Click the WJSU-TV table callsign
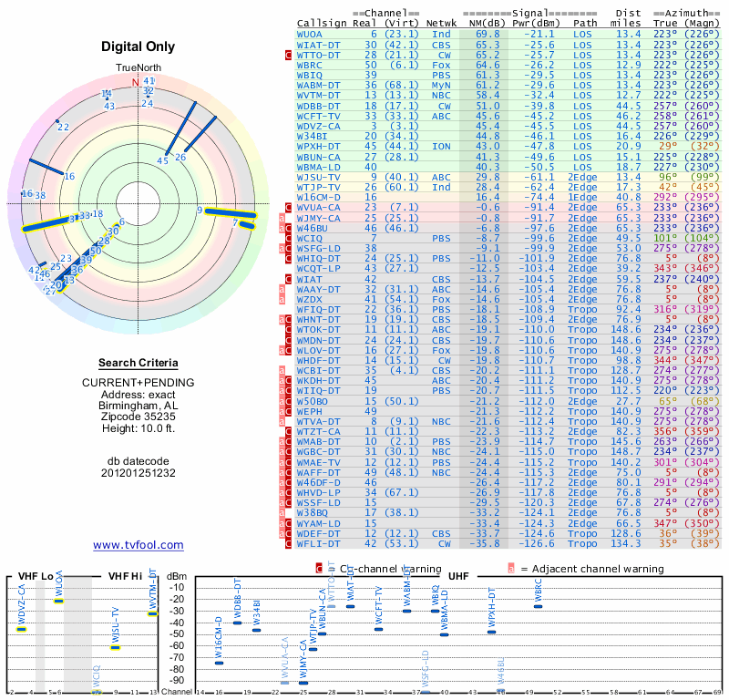 click(x=318, y=177)
